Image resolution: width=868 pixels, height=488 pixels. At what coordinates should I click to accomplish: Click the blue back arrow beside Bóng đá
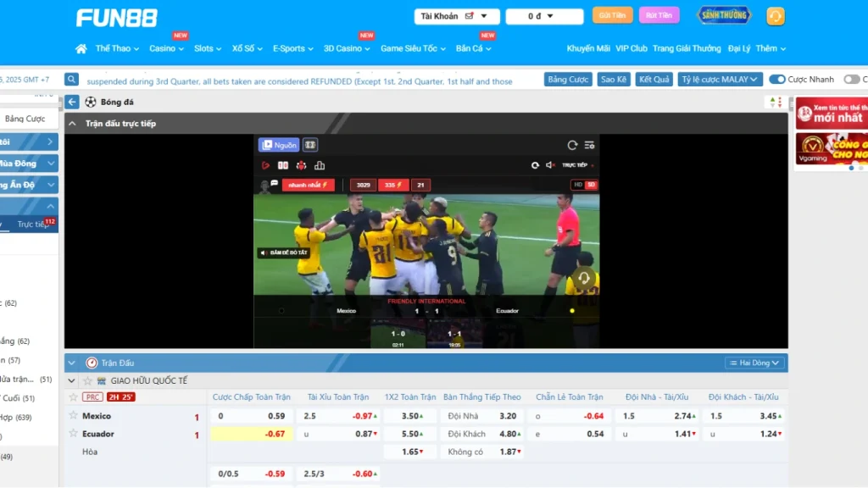(x=72, y=102)
